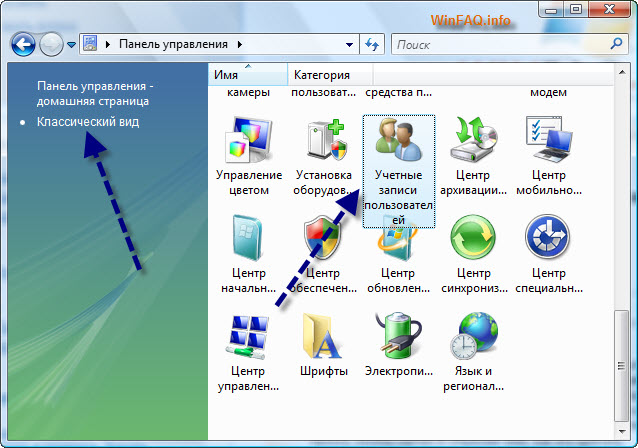Expand arrow after Панель управления breadcrumb
Screen dimensions: 638x448
240,44
